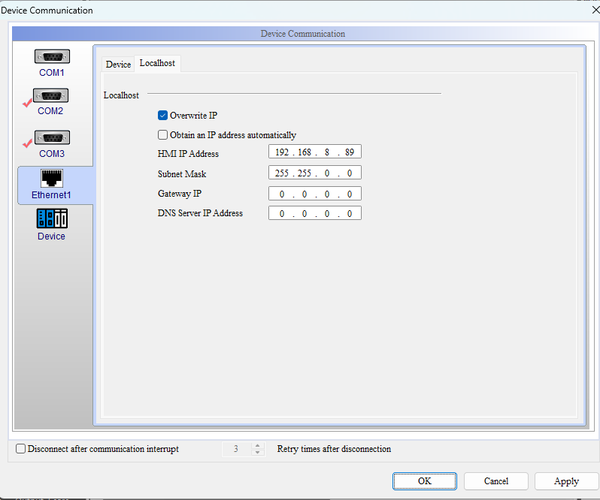
Task: Select the Ethernet1 network icon
Action: click(x=52, y=184)
